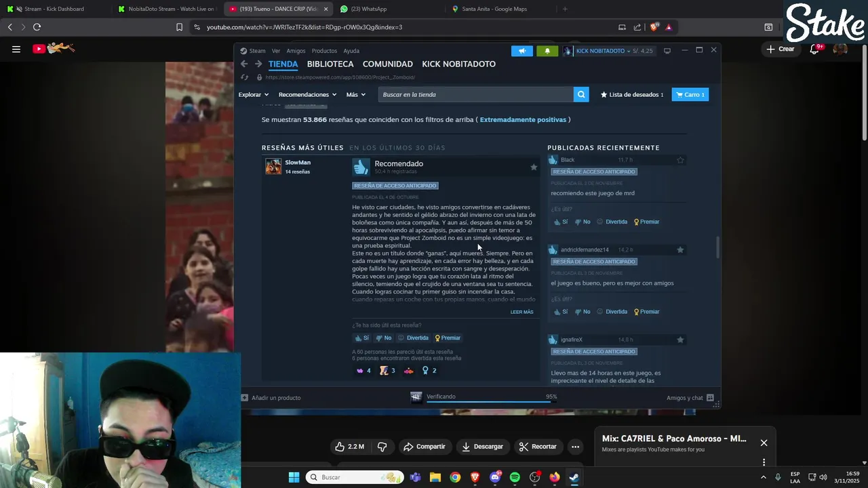The image size is (868, 488).
Task: Open the Más dropdown in store bar
Action: [355, 94]
